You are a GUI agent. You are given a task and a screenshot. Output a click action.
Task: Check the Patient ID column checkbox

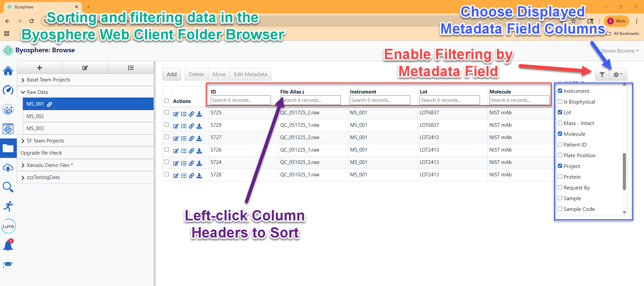click(560, 145)
